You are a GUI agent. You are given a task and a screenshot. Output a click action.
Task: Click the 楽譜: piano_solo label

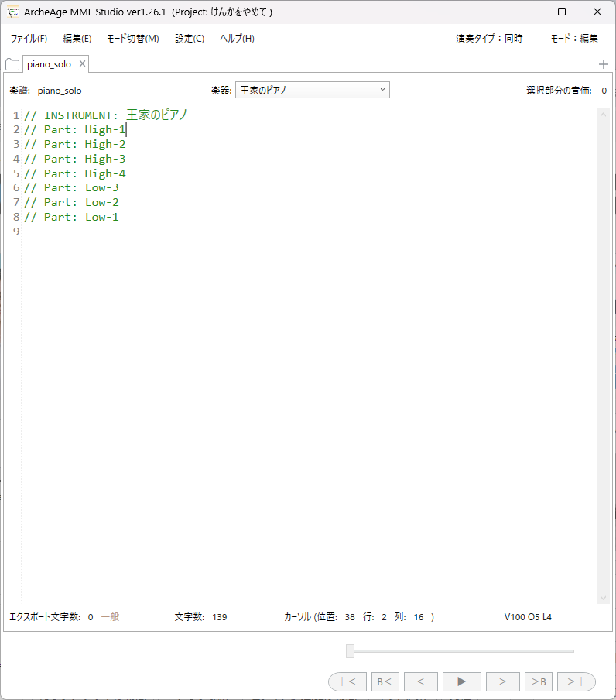point(46,91)
